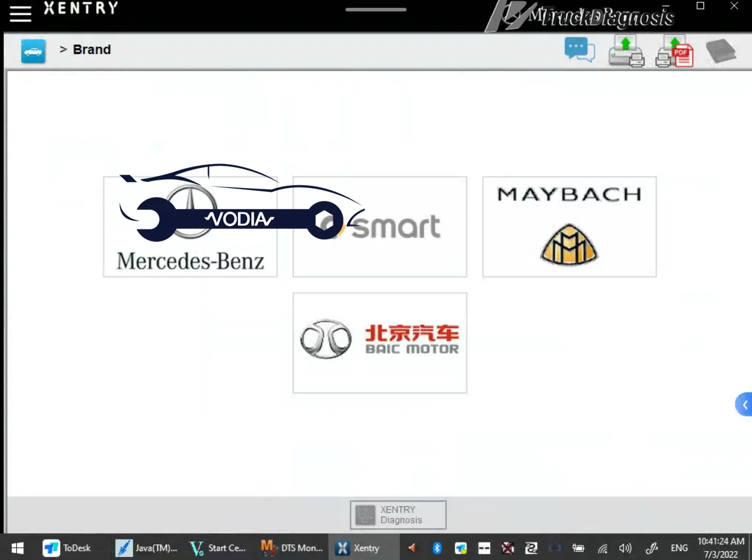This screenshot has width=752, height=560.
Task: Open the clock showing 10:41:24 AM
Action: (721, 548)
